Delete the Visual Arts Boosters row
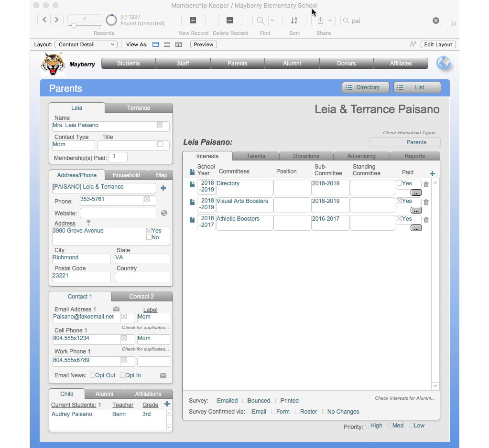This screenshot has width=489, height=448. [x=426, y=202]
